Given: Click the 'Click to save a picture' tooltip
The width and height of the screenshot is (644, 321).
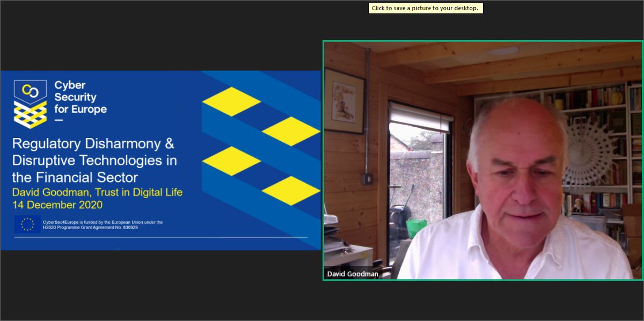Looking at the screenshot, I should pyautogui.click(x=426, y=8).
